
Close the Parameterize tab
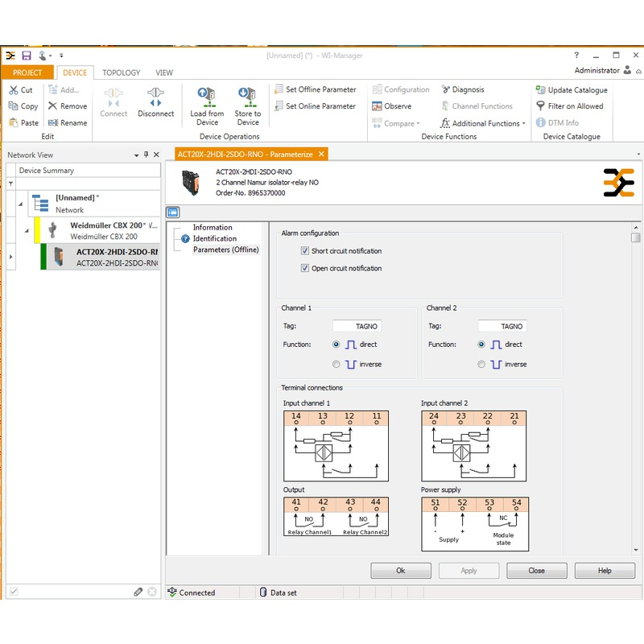(321, 154)
